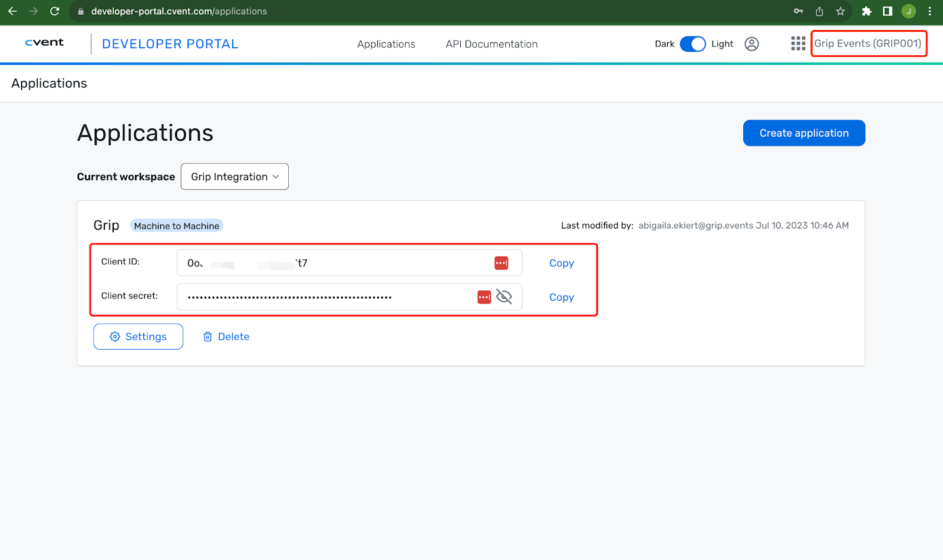Copy the Client ID
Viewport: 943px width, 560px height.
[561, 263]
